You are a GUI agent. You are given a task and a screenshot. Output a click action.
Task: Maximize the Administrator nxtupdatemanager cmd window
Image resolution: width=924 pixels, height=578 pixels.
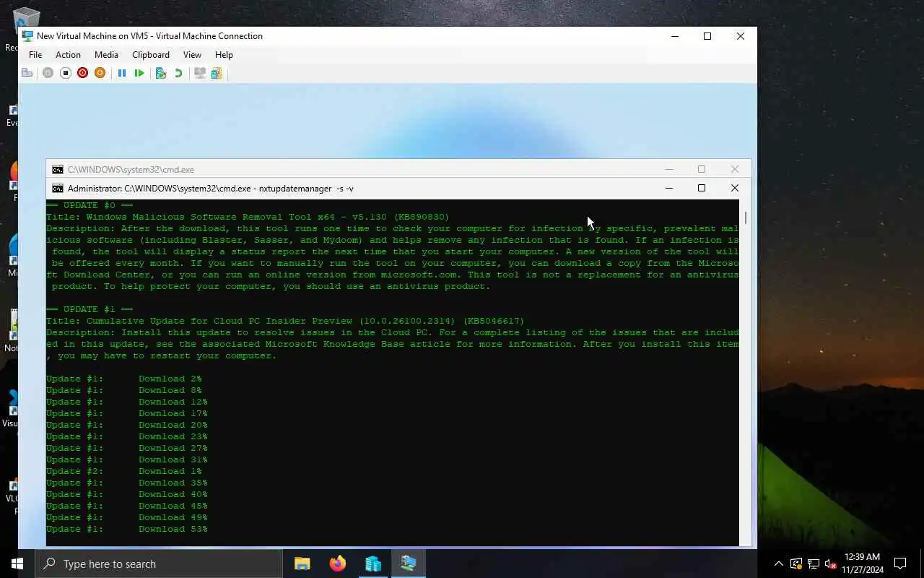(702, 188)
